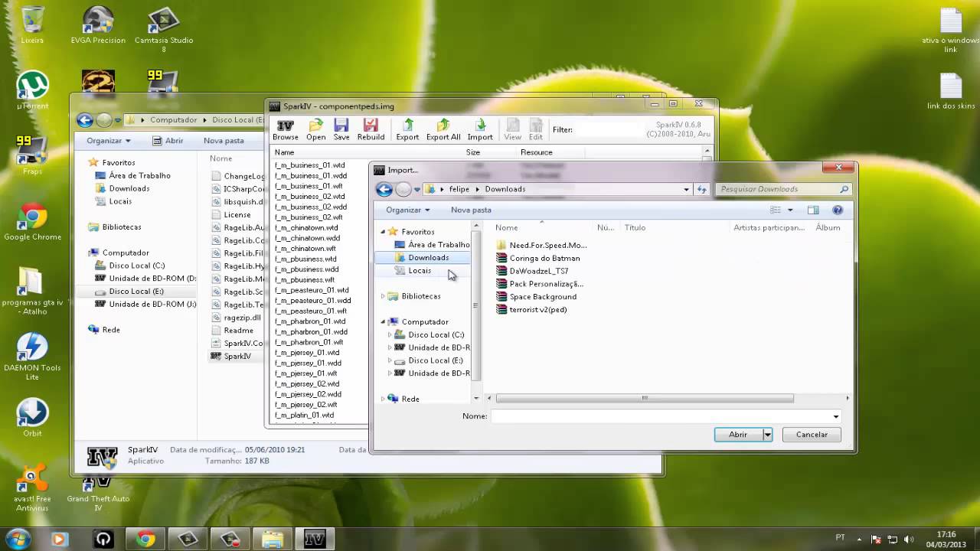Collapse Computador in Import dialog tree
This screenshot has width=980, height=551.
384,322
